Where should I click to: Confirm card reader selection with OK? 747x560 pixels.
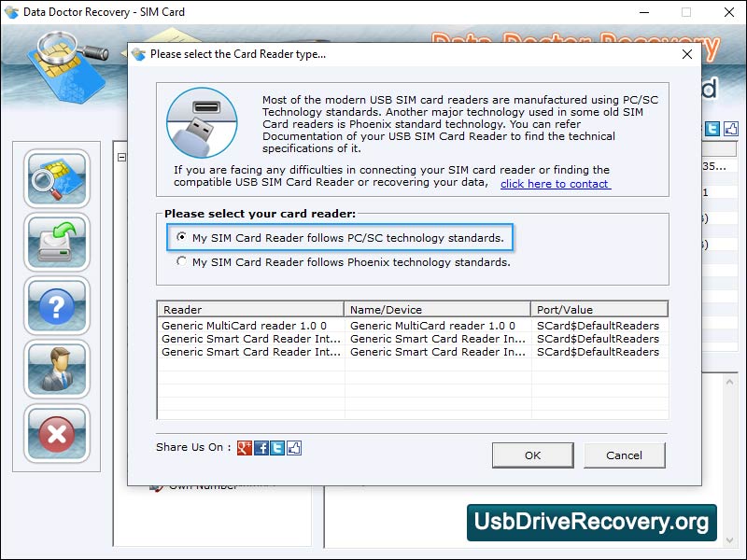click(x=532, y=455)
